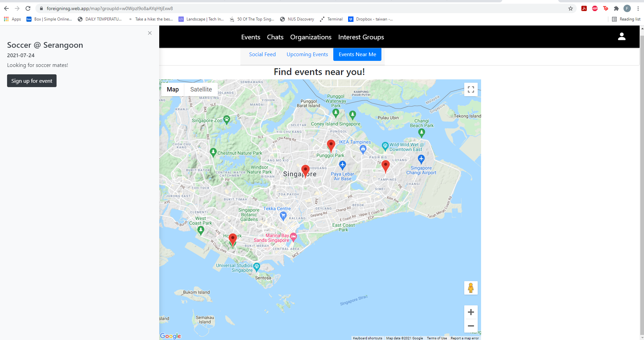The width and height of the screenshot is (644, 340).
Task: Open the Chrome profile avatar
Action: coord(627,8)
